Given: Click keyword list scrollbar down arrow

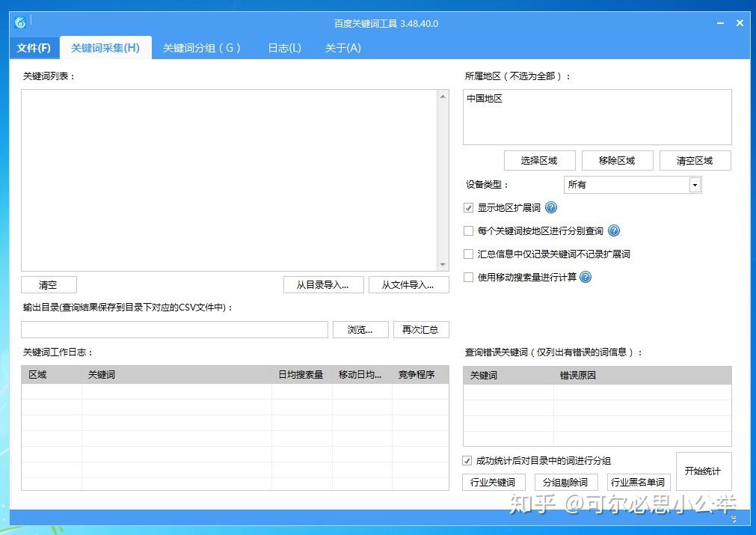Looking at the screenshot, I should 443,265.
